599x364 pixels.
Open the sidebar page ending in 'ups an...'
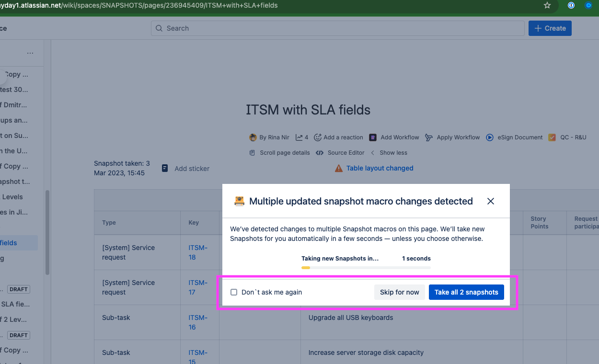[x=14, y=120]
